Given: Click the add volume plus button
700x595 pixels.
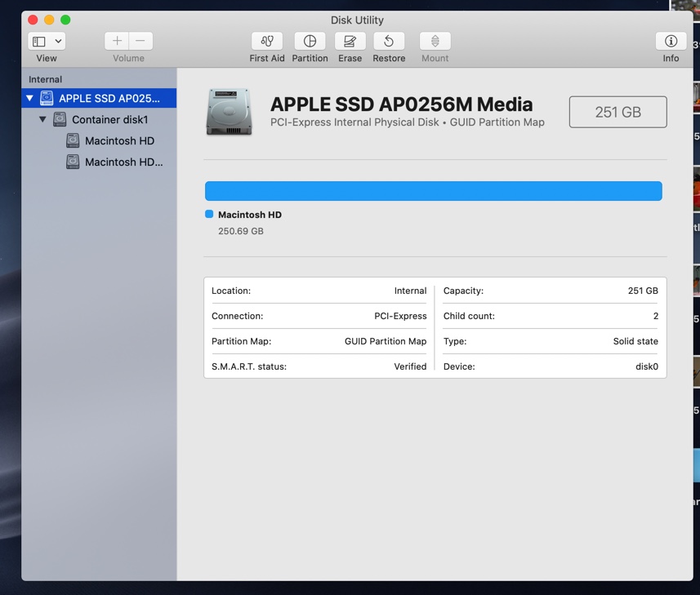Looking at the screenshot, I should click(117, 41).
